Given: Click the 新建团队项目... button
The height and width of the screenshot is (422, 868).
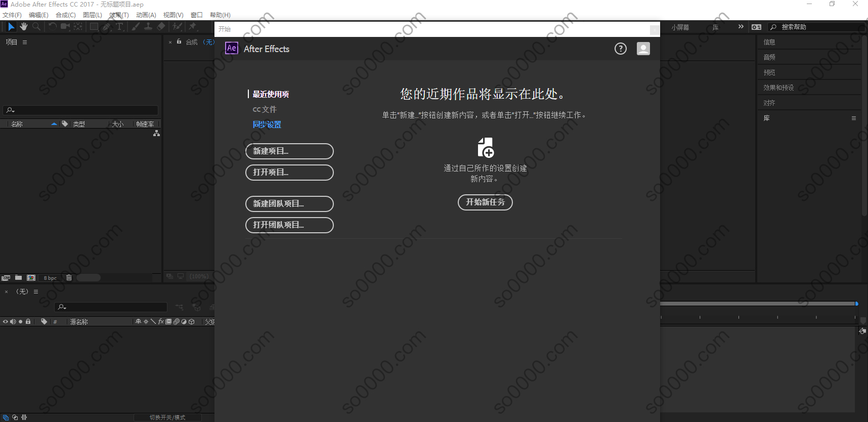Looking at the screenshot, I should tap(289, 204).
